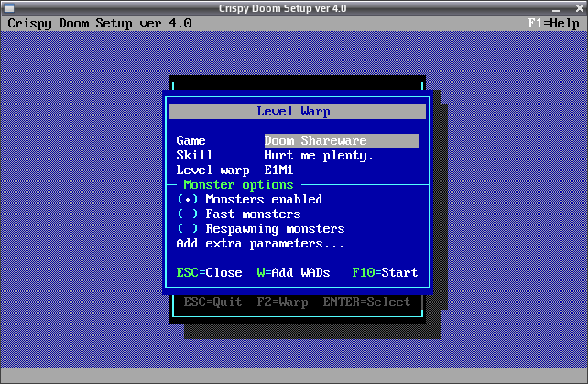
Task: Click ESC=Close in Level Warp dialog
Action: (209, 272)
